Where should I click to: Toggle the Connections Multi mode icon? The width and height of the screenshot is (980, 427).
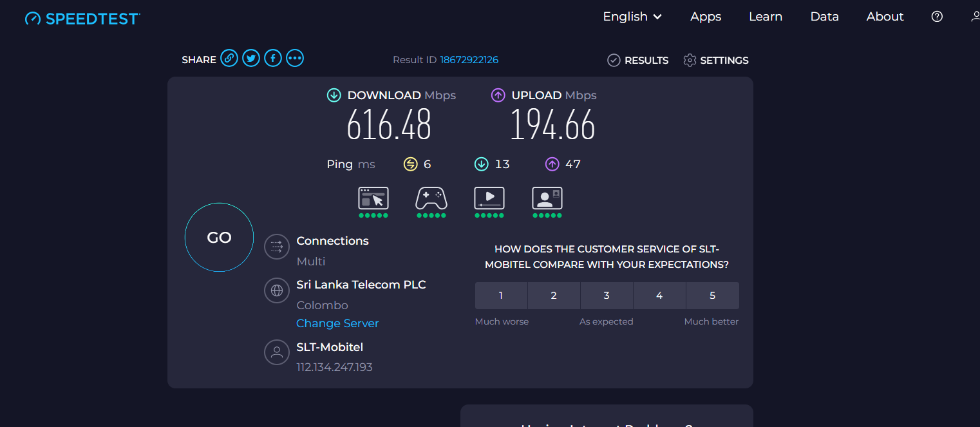click(277, 246)
